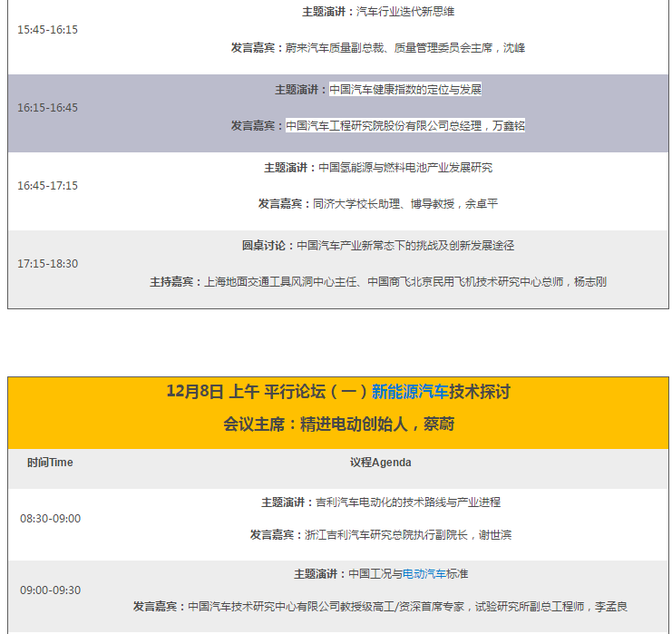This screenshot has width=672, height=634.
Task: Click the 16:45-17:15 time slot
Action: [x=47, y=185]
